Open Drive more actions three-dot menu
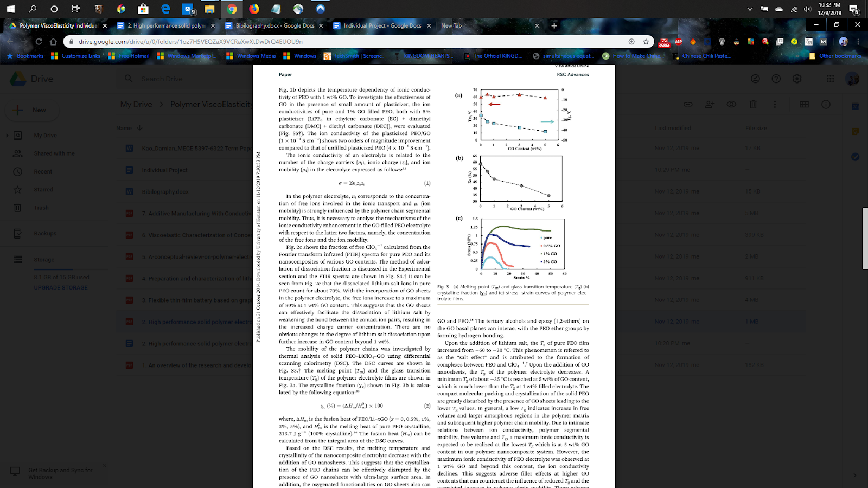The height and width of the screenshot is (488, 868). point(775,104)
